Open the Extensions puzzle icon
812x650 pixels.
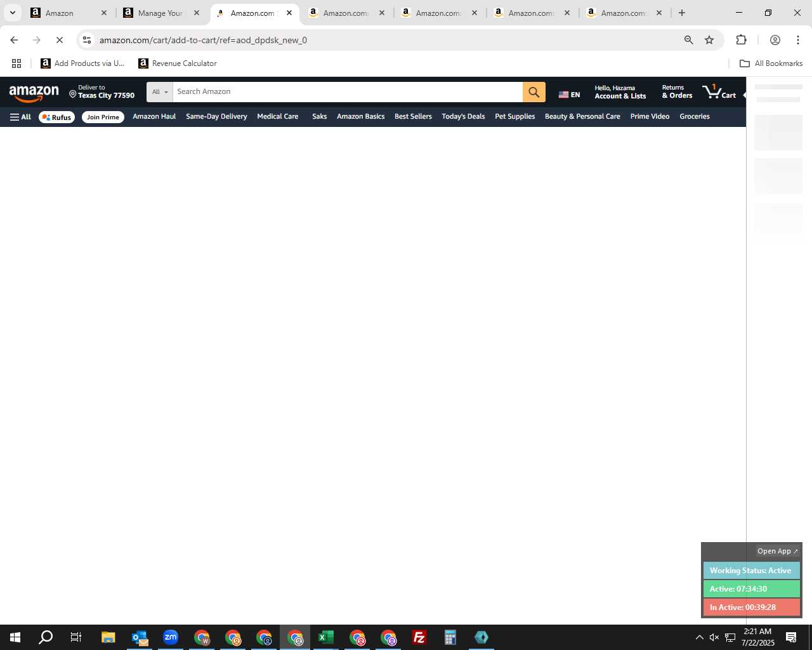741,40
